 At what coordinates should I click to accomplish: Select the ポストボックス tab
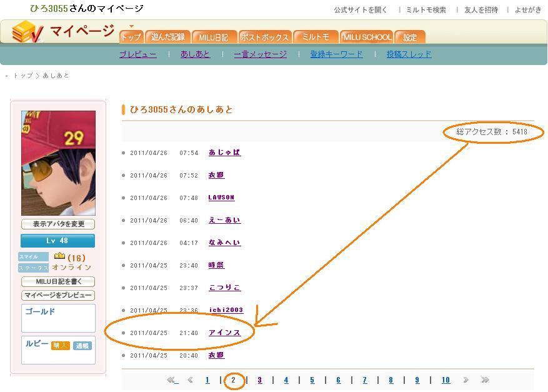pyautogui.click(x=265, y=38)
